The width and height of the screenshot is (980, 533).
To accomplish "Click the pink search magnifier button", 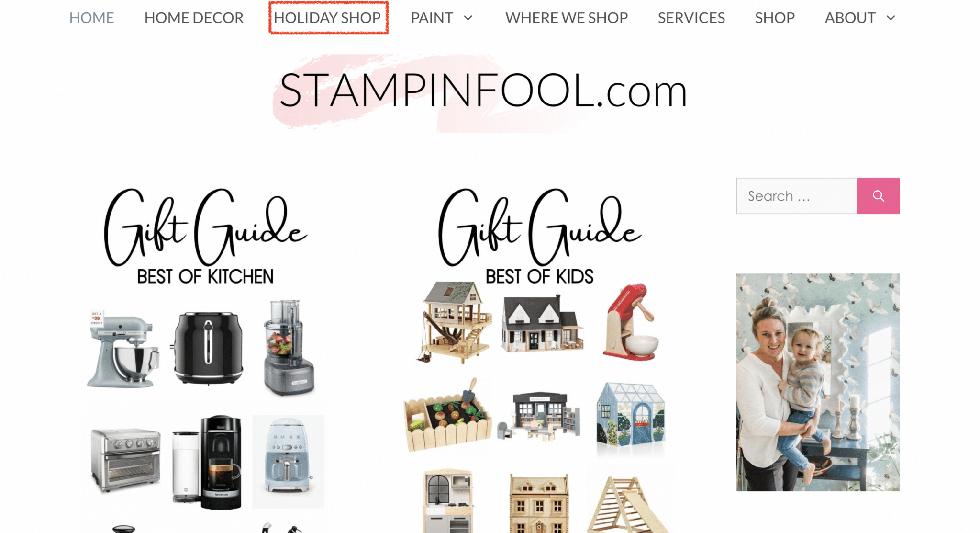I will pyautogui.click(x=878, y=196).
